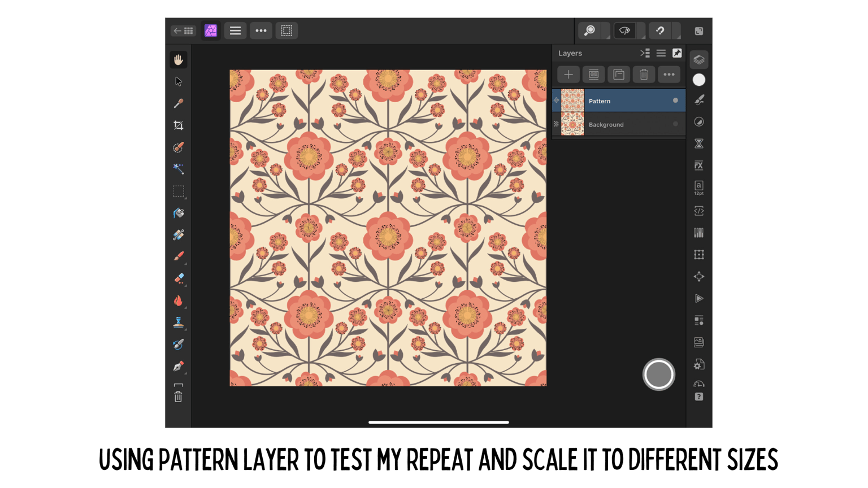868x488 pixels.
Task: Select the Erase Brush tool
Action: pos(179,278)
